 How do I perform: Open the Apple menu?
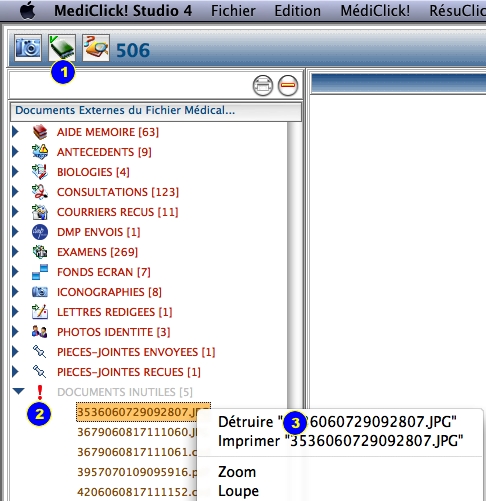[28, 11]
